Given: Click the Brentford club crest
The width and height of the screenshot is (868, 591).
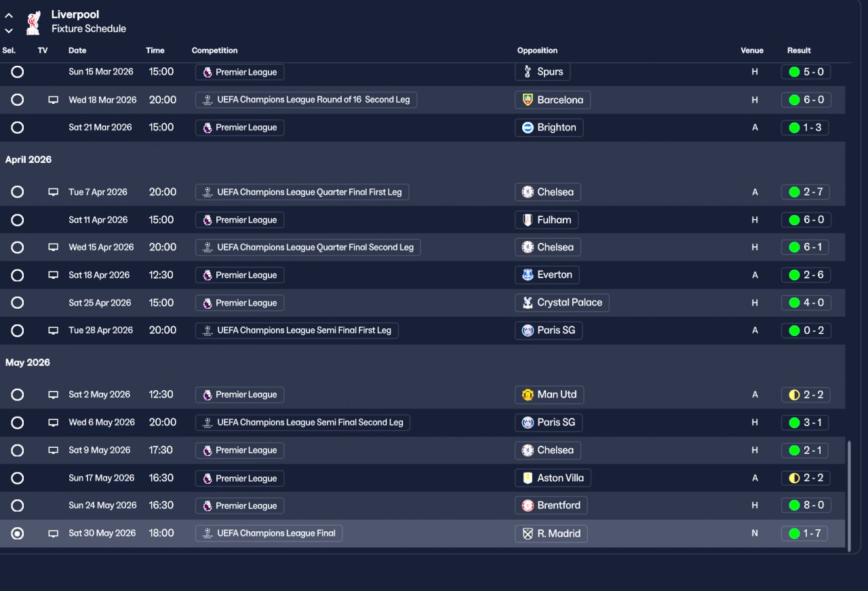Looking at the screenshot, I should (x=528, y=506).
